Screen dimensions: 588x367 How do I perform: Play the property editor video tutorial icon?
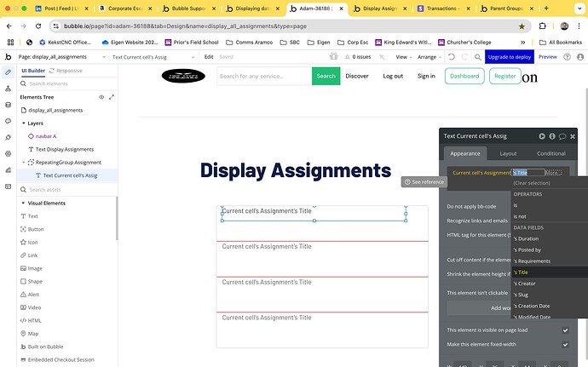coord(542,136)
